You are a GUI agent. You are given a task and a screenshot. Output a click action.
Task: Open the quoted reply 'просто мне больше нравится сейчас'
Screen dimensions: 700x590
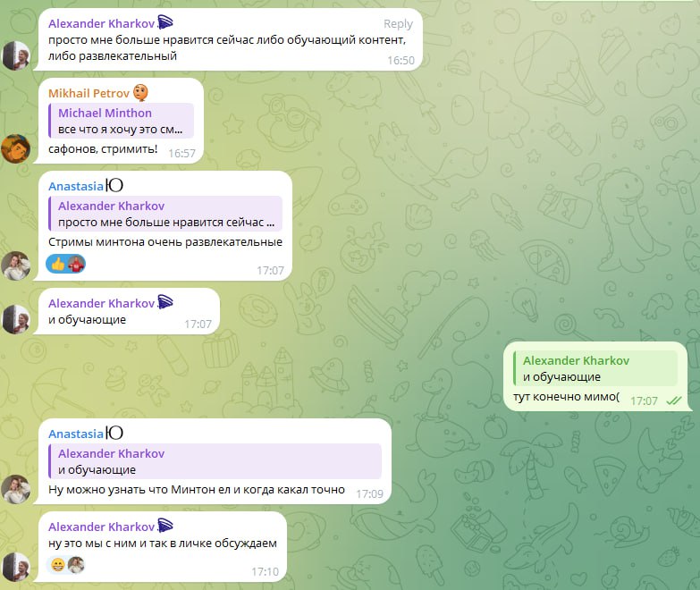click(165, 214)
